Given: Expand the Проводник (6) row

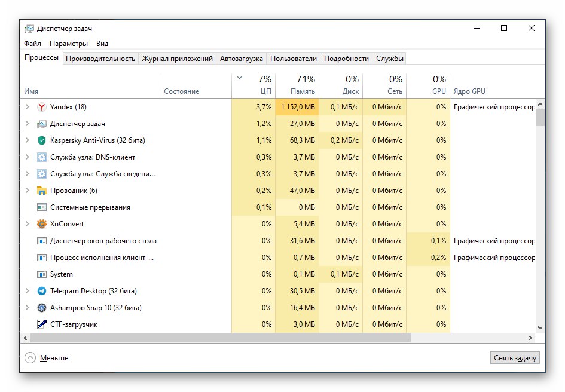Looking at the screenshot, I should [x=28, y=191].
